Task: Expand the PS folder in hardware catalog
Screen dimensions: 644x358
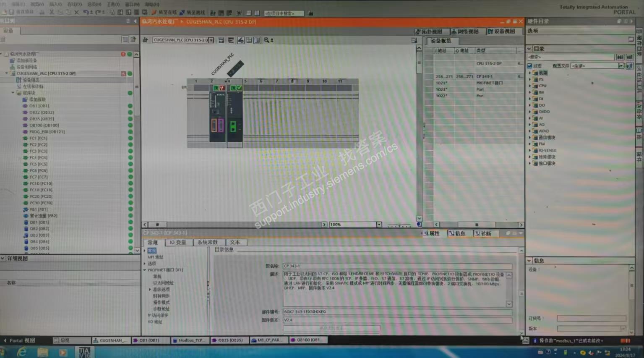Action: (530, 79)
